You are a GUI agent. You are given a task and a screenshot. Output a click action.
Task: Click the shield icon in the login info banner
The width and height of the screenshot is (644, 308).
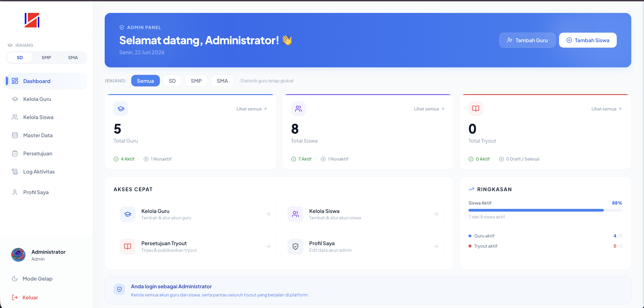pyautogui.click(x=119, y=289)
